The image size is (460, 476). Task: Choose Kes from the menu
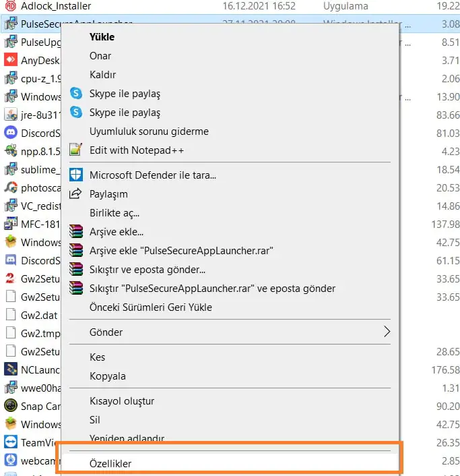pos(230,357)
